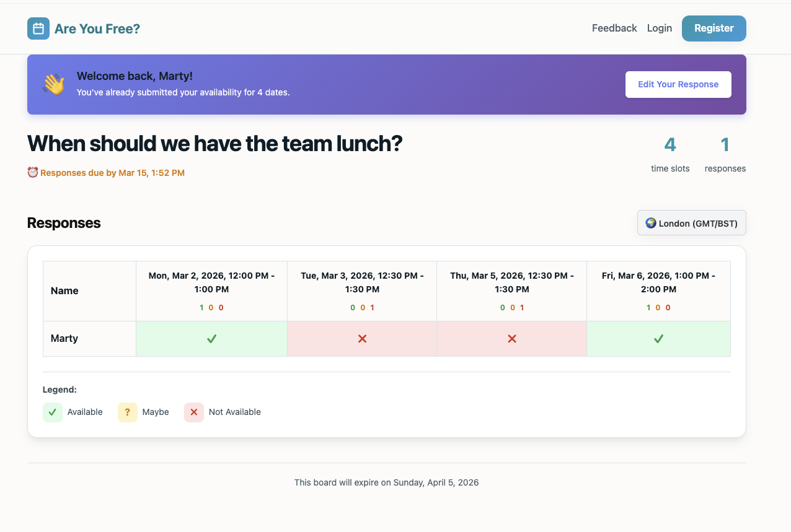The image size is (791, 532).
Task: Click the red Not Available X in the legend
Action: click(x=193, y=412)
